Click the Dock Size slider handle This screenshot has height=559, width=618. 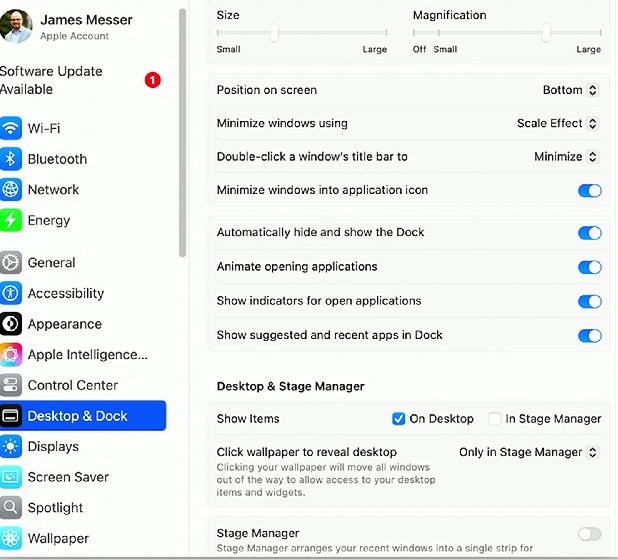[x=274, y=32]
